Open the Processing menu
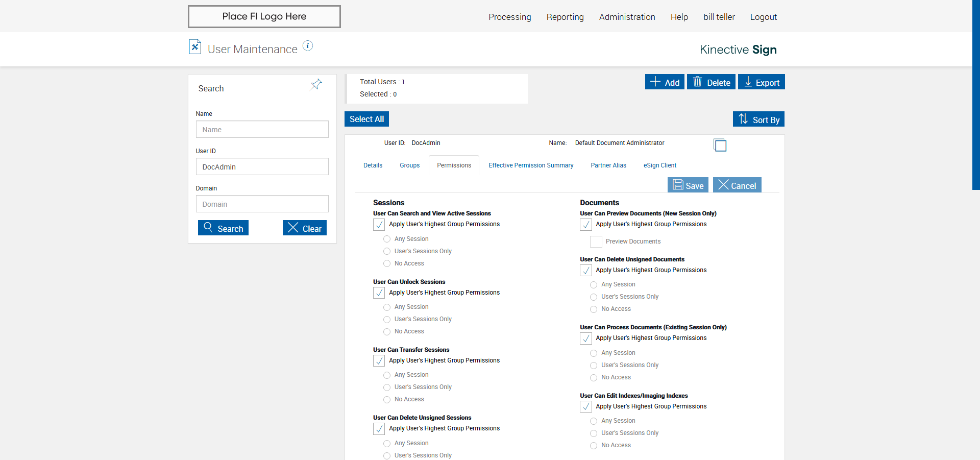This screenshot has height=460, width=980. [x=509, y=17]
